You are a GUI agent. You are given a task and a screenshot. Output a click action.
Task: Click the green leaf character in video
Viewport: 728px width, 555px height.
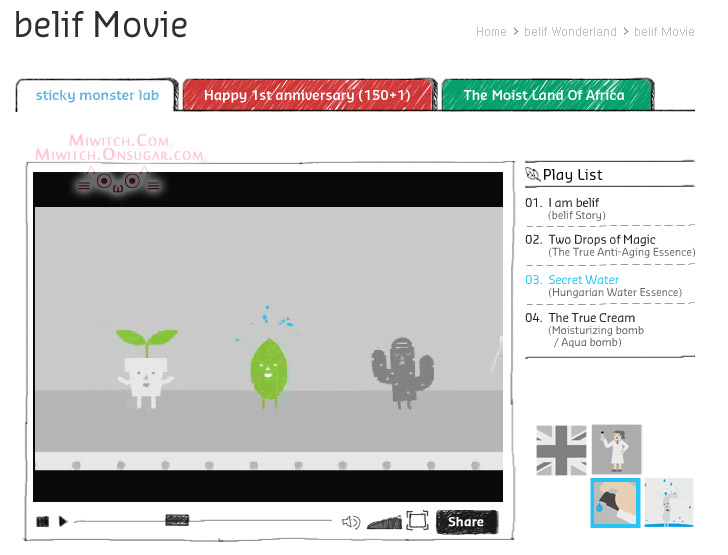(x=268, y=373)
